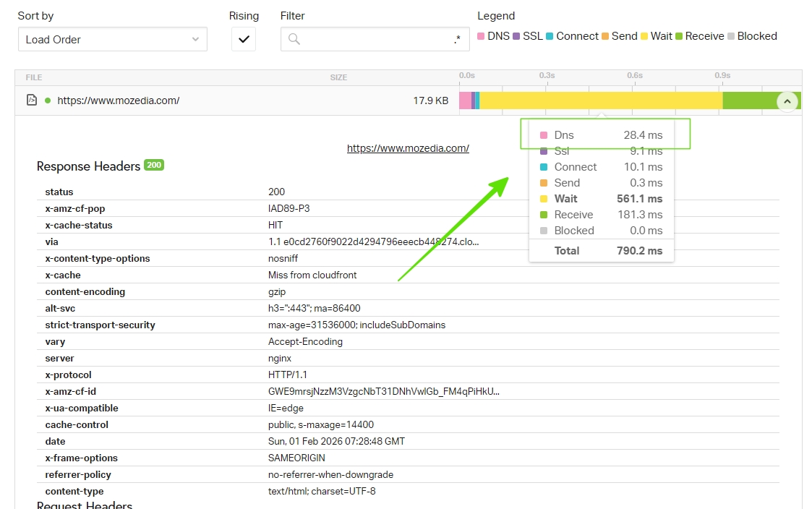The image size is (812, 509).
Task: Toggle the Wait legend item
Action: pos(648,36)
